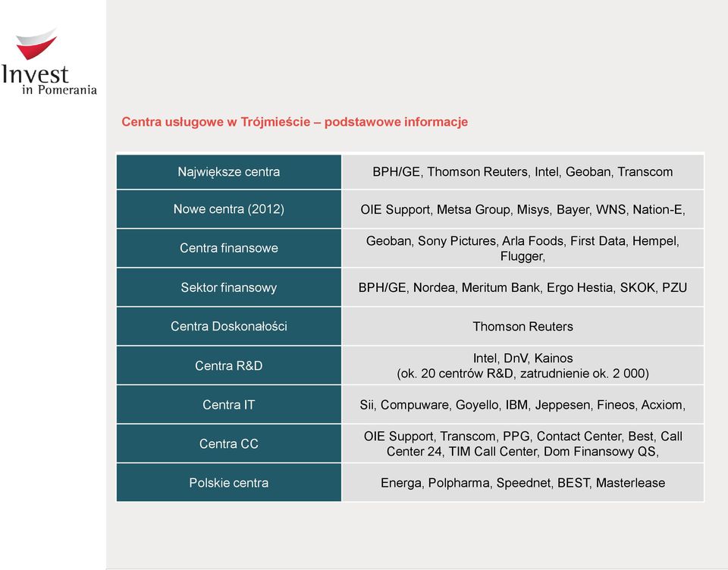Click the cell starting 'OIE Support, Transcom, PPG'
Viewport: 728px width, 570px height.
point(522,443)
